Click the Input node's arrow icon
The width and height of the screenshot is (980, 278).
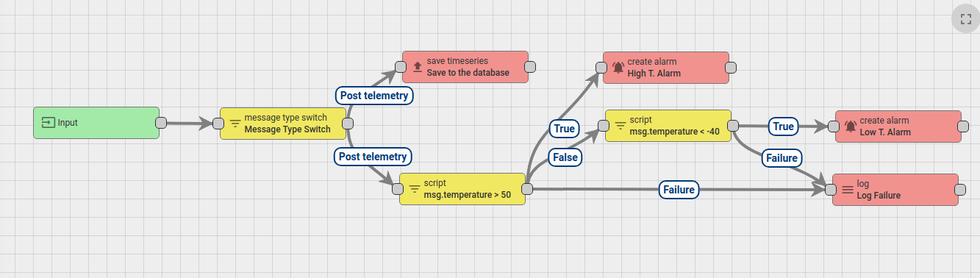coord(49,123)
